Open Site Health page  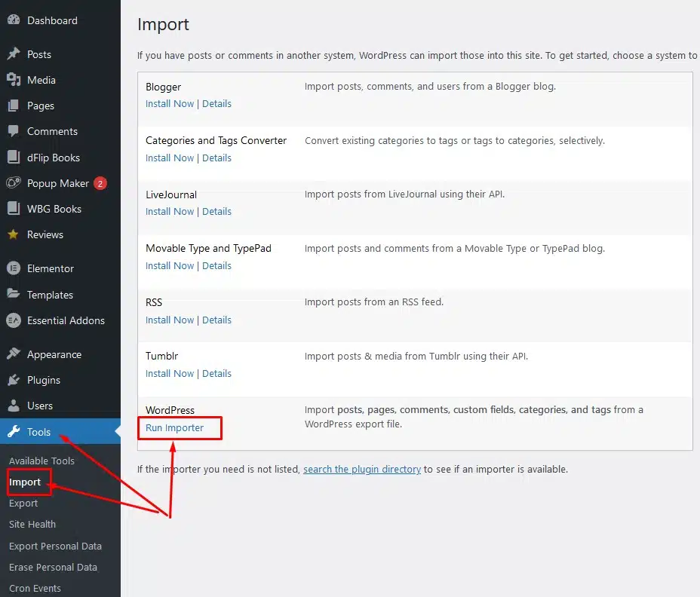[x=32, y=525]
